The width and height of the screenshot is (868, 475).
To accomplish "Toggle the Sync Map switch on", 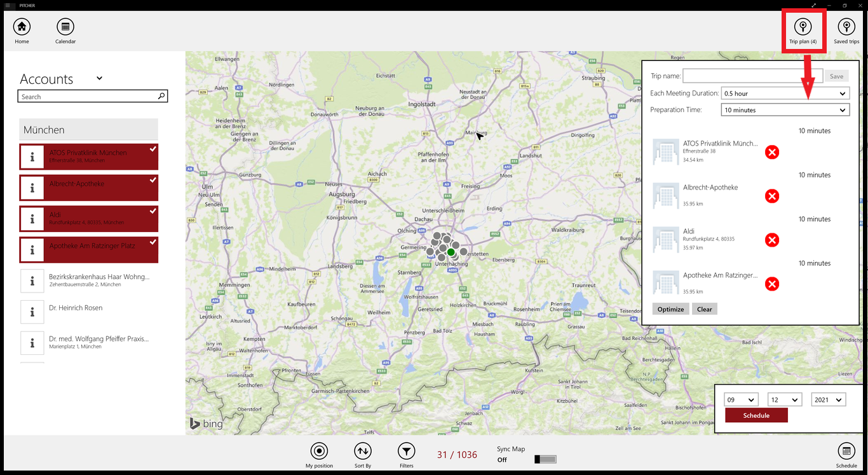I will [x=545, y=458].
